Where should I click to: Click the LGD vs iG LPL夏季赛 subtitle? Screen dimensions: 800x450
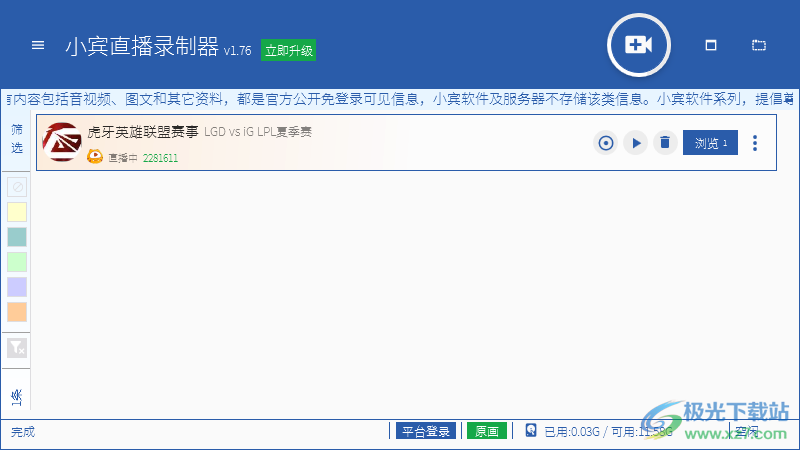pos(258,132)
